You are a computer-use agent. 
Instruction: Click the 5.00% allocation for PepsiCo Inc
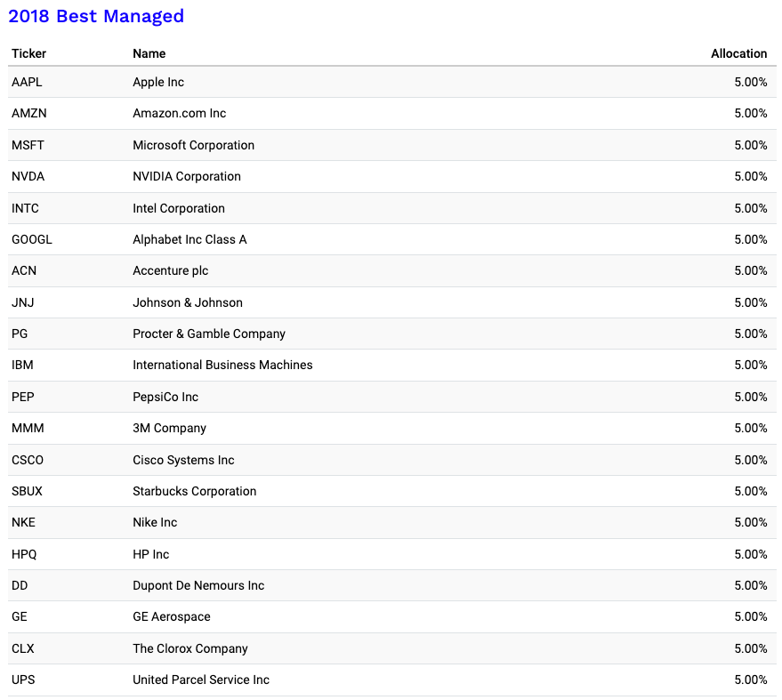point(750,397)
